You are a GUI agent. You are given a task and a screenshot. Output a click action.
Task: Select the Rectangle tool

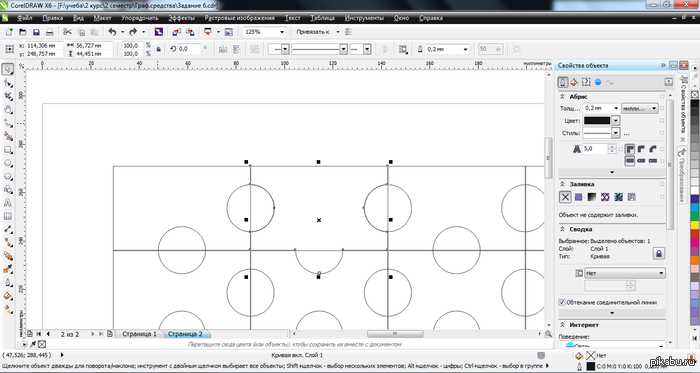[8, 150]
